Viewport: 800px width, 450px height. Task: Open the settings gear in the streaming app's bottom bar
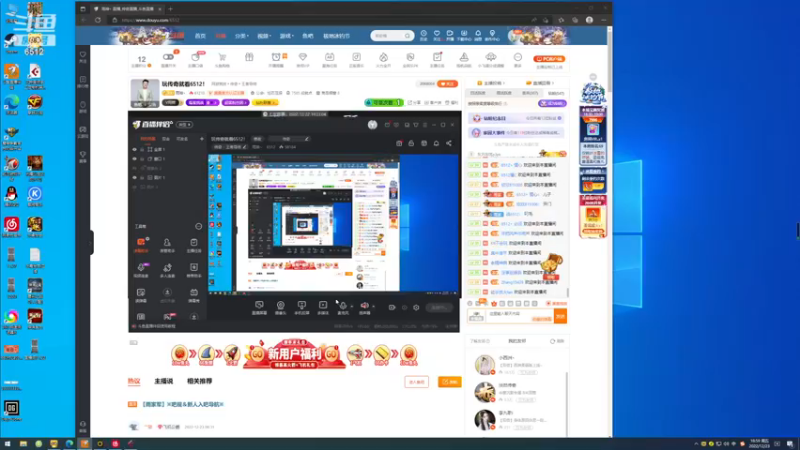416,308
